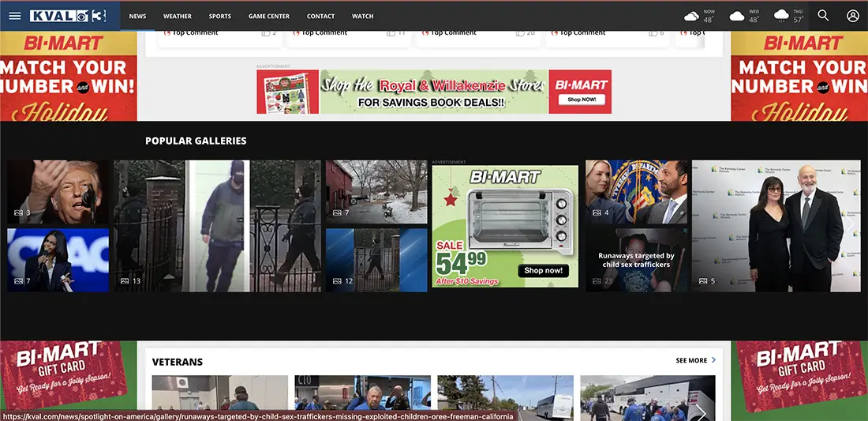Open Runaways targeted by child sex traffickers
868x421 pixels.
click(636, 261)
